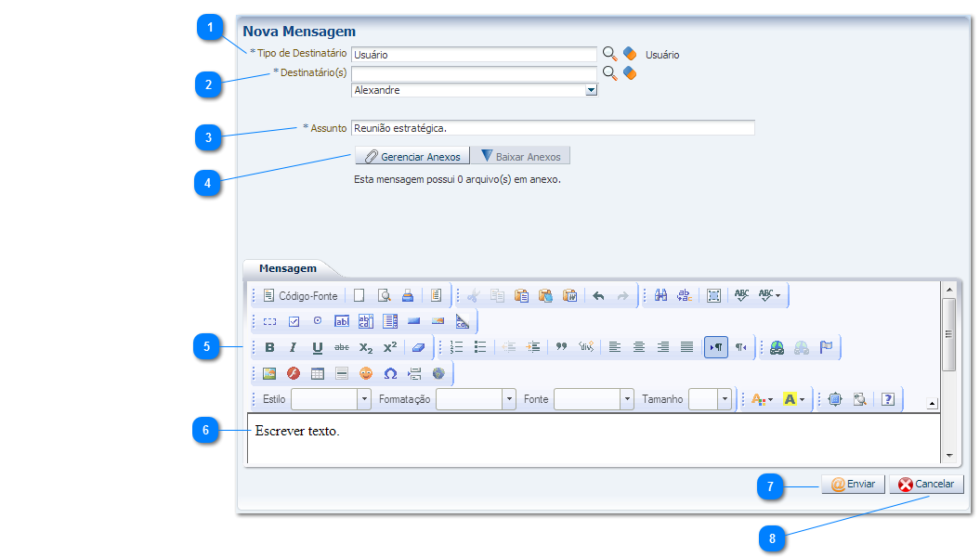The height and width of the screenshot is (557, 980).
Task: Click the search magnifier beside Tipo de Destinatário
Action: pos(610,54)
